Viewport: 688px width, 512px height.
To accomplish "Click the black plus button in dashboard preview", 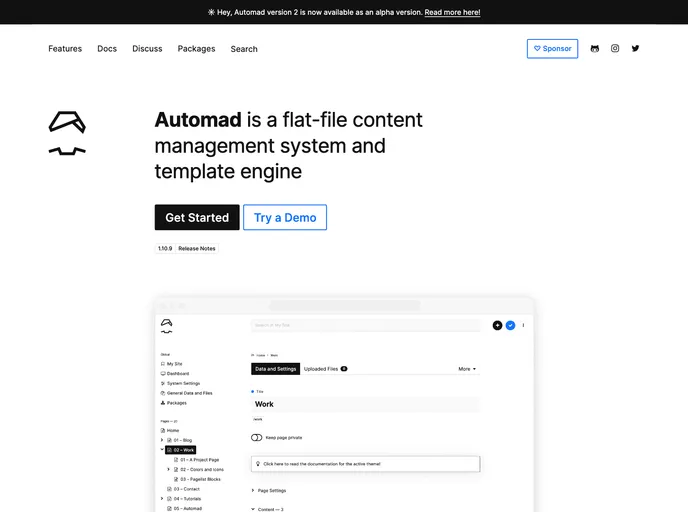I will 497,325.
